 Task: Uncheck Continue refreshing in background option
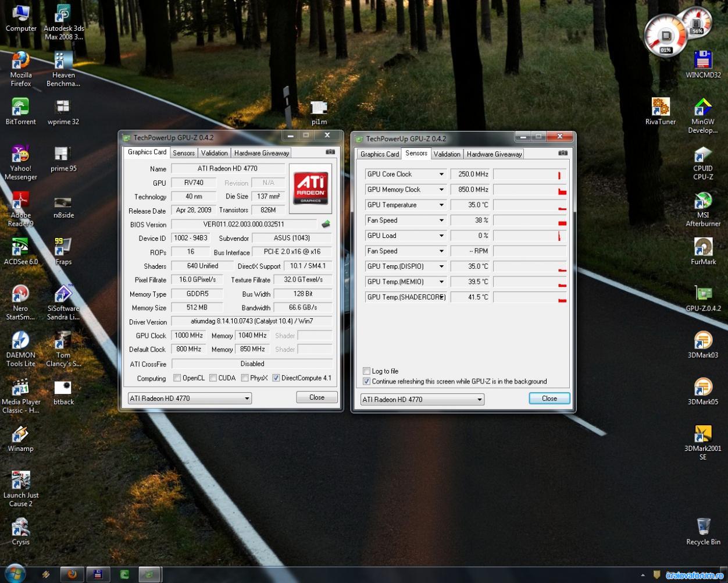(366, 382)
